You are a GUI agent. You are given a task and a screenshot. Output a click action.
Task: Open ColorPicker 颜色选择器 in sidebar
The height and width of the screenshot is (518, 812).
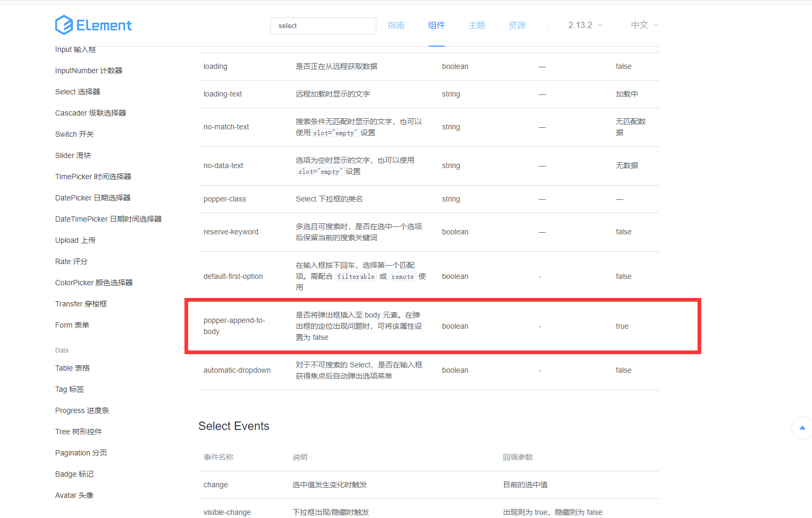94,283
